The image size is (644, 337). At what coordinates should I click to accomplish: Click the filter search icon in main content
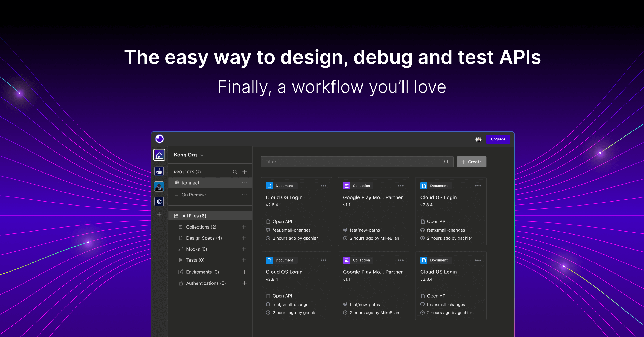[x=446, y=162]
